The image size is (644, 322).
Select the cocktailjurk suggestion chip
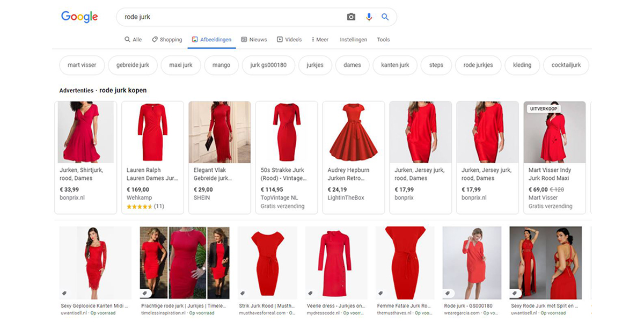[566, 65]
